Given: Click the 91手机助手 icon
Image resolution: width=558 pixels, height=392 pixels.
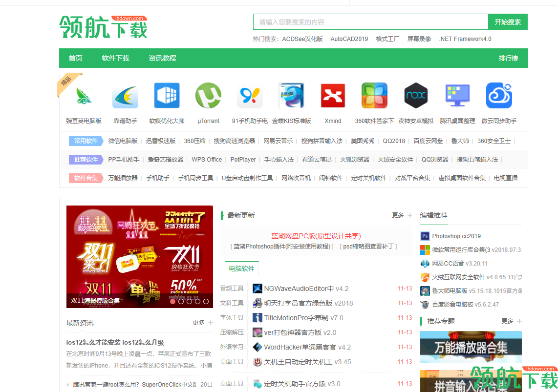Looking at the screenshot, I should point(250,96).
